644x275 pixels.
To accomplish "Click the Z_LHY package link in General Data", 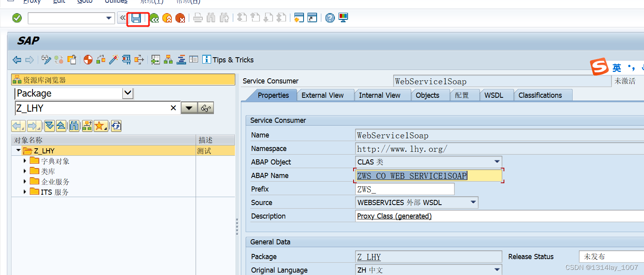I will click(x=369, y=257).
